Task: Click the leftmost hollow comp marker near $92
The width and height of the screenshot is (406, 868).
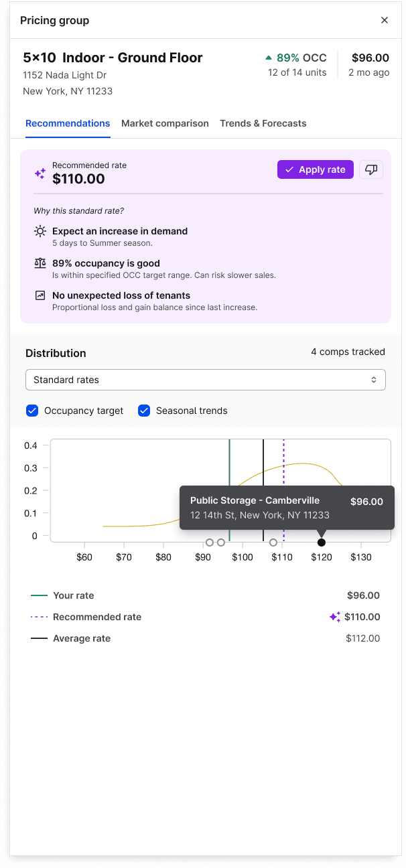Action: click(x=210, y=542)
